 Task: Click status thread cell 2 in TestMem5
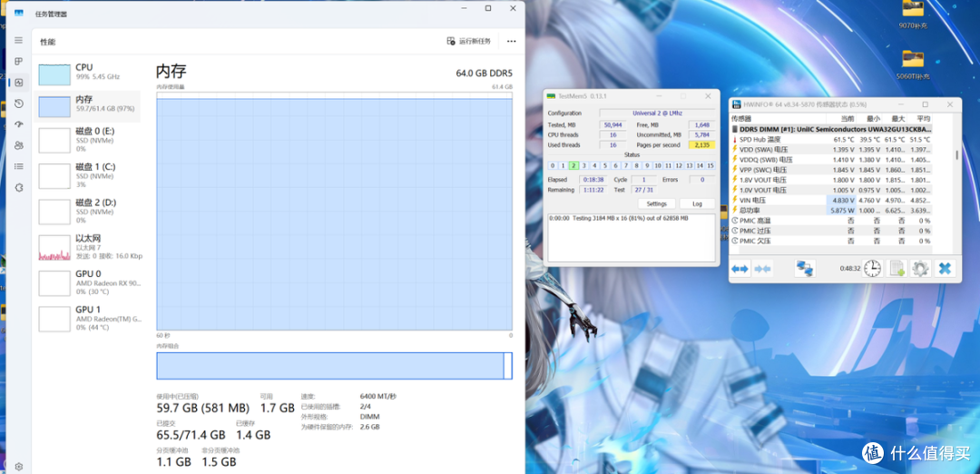(x=573, y=165)
